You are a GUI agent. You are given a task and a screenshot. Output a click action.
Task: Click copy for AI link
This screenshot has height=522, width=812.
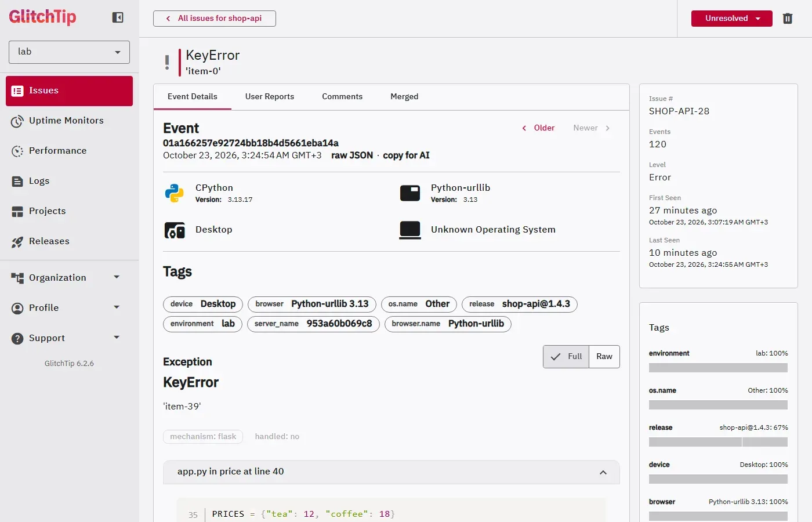[406, 155]
